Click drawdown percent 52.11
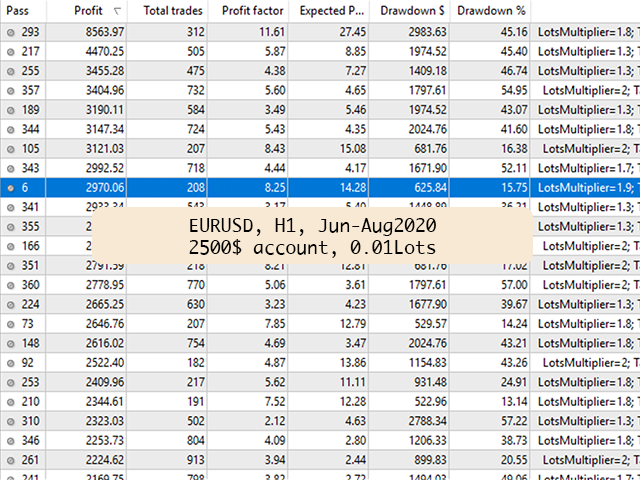 [514, 168]
